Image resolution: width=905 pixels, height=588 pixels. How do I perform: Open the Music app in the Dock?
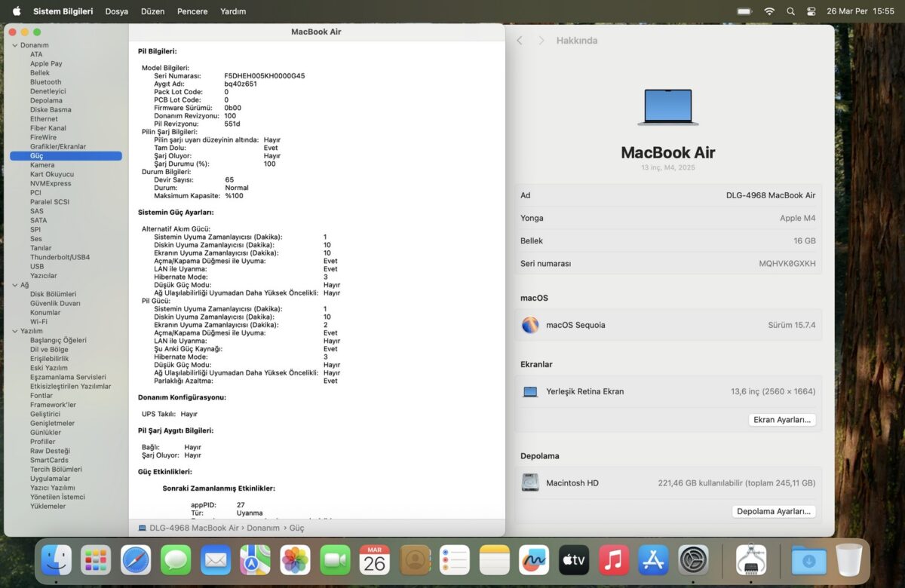(614, 560)
